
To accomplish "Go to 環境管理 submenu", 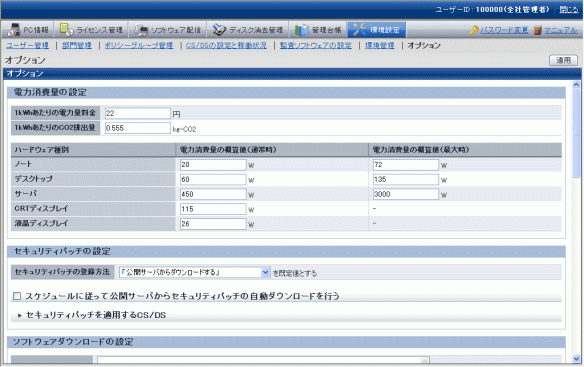I will [380, 45].
